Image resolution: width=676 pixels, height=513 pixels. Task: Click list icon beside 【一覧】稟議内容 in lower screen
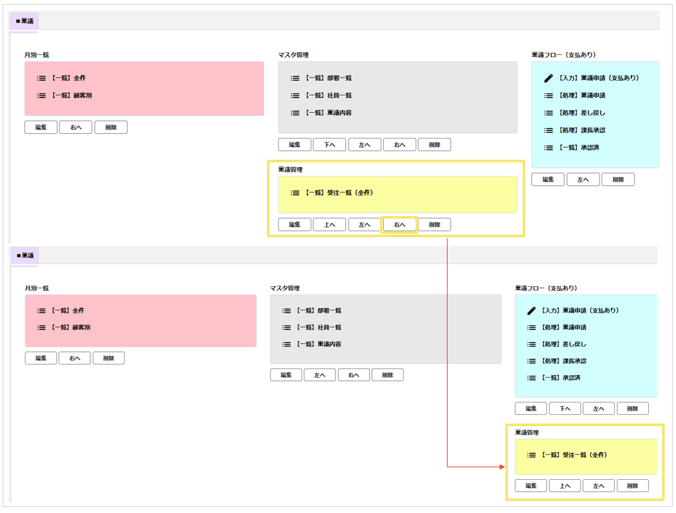(x=286, y=344)
